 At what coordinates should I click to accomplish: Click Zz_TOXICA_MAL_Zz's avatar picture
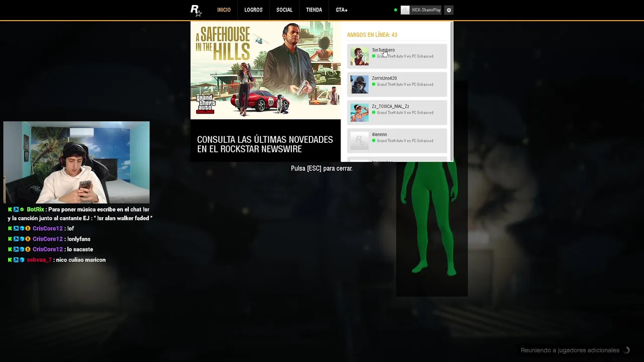359,113
